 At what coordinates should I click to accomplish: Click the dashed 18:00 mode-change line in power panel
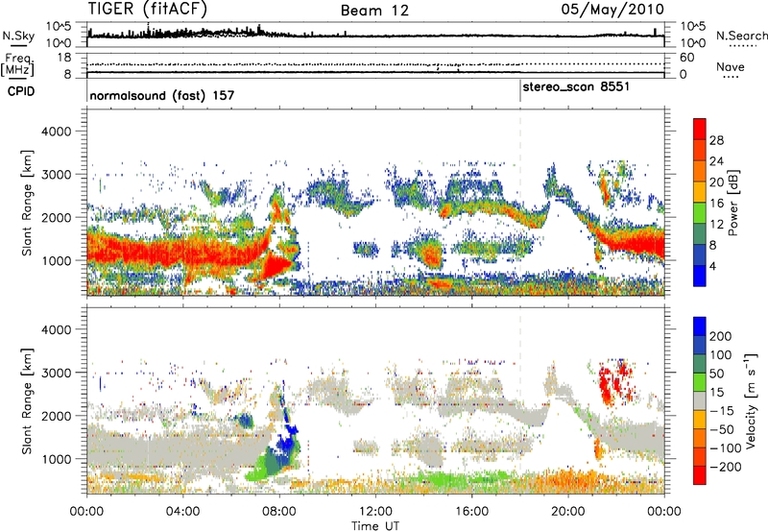click(x=520, y=203)
